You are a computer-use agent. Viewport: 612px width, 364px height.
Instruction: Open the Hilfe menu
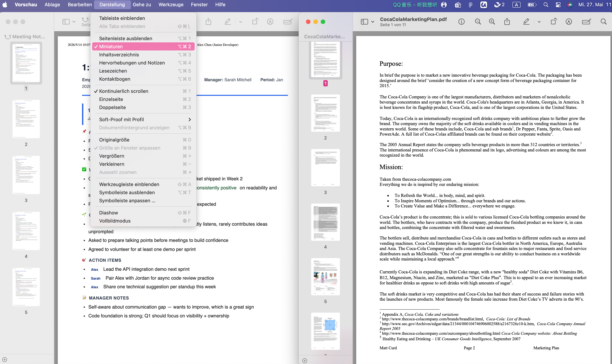[220, 5]
